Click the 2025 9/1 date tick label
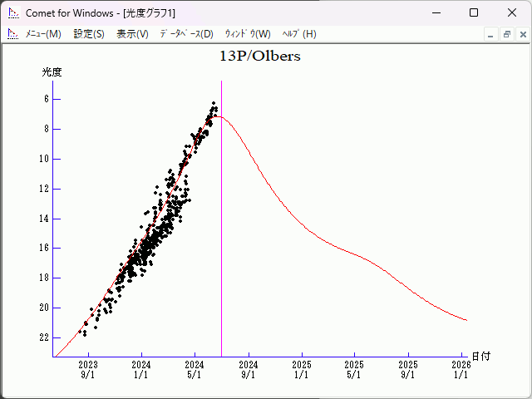The image size is (532, 399). click(x=408, y=369)
